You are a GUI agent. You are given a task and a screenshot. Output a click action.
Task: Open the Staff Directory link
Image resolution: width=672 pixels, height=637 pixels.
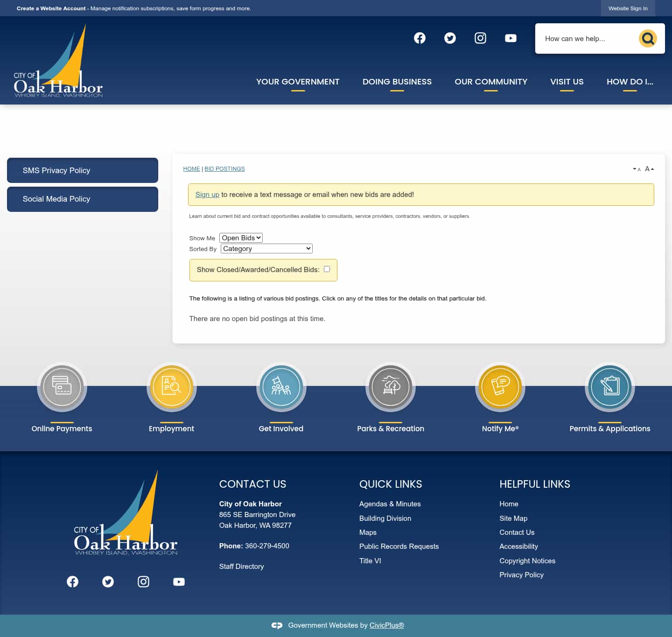point(241,567)
